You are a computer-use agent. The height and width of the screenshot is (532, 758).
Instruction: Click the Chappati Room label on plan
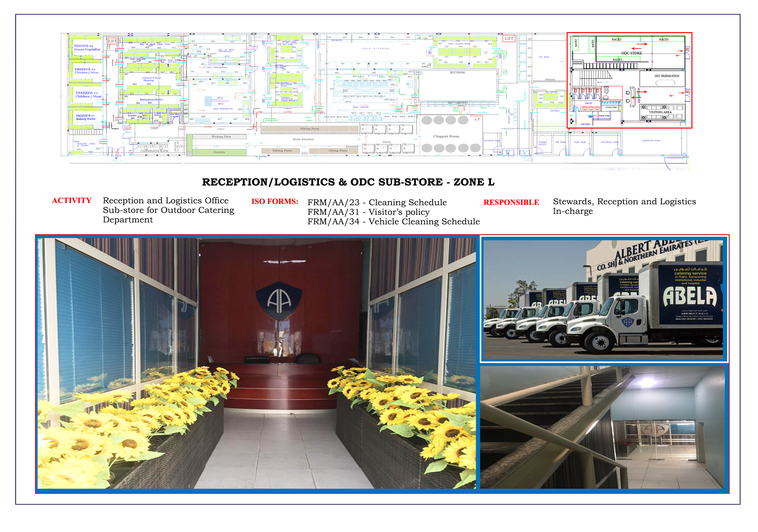pos(446,136)
